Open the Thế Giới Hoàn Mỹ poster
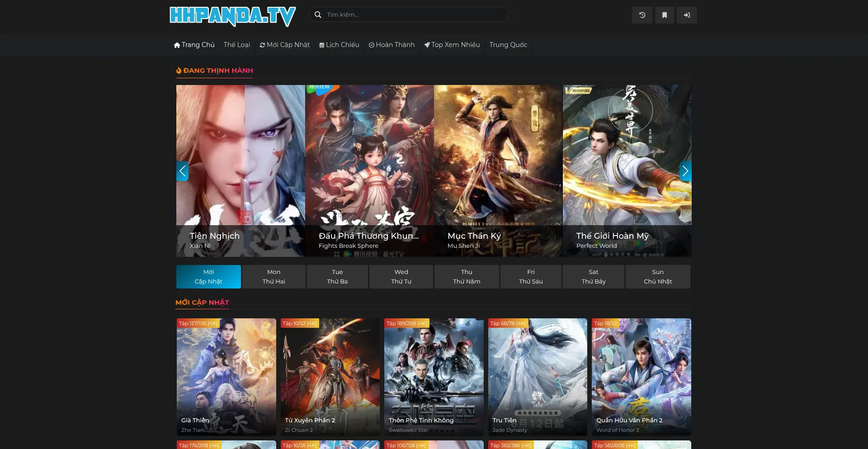 [627, 171]
